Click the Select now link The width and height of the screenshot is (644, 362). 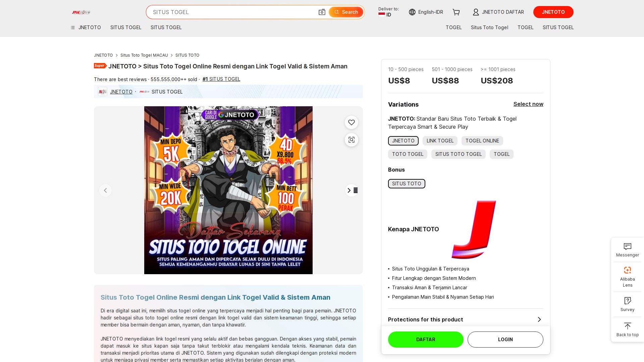coord(528,104)
